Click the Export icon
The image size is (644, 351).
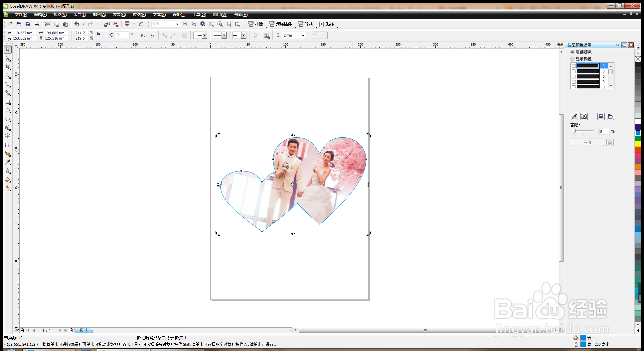(x=116, y=24)
